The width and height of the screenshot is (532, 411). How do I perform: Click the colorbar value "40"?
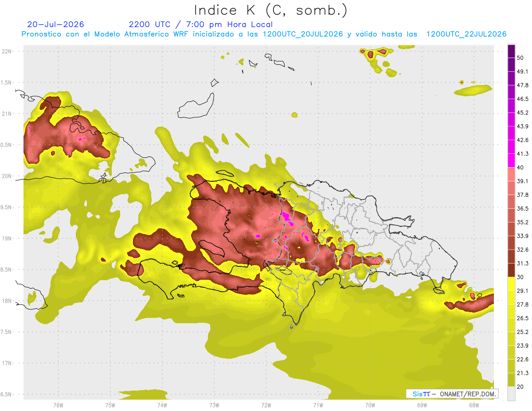pyautogui.click(x=521, y=168)
